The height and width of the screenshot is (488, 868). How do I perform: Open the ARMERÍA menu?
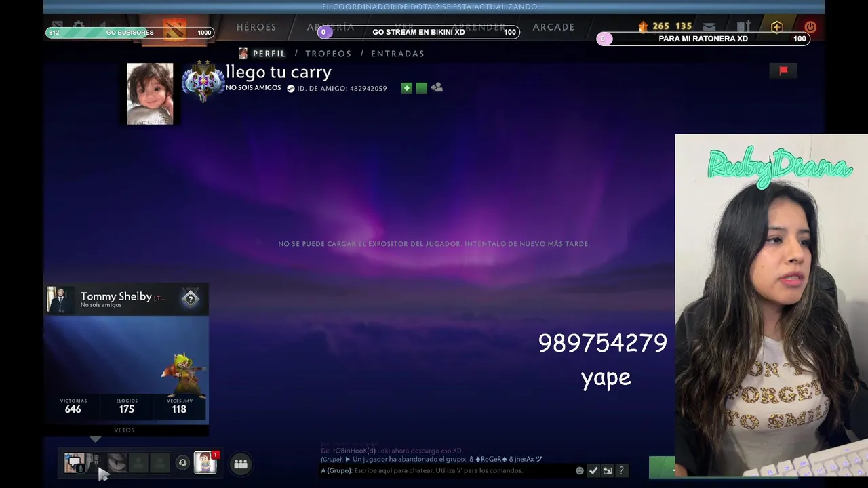click(x=330, y=27)
